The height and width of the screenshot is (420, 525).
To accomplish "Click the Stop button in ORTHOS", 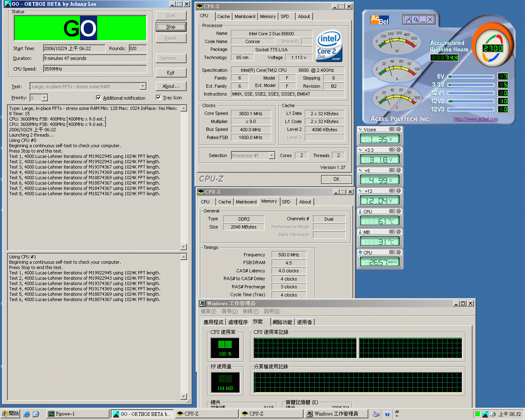I will (171, 27).
